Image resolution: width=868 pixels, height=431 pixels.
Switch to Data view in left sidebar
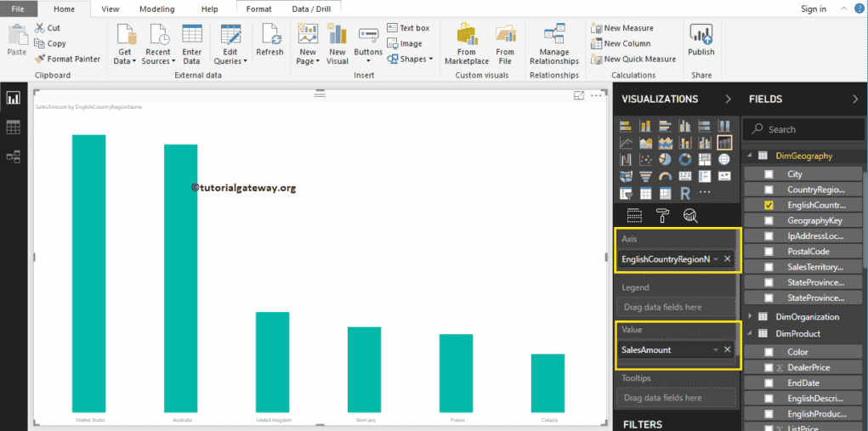coord(13,128)
